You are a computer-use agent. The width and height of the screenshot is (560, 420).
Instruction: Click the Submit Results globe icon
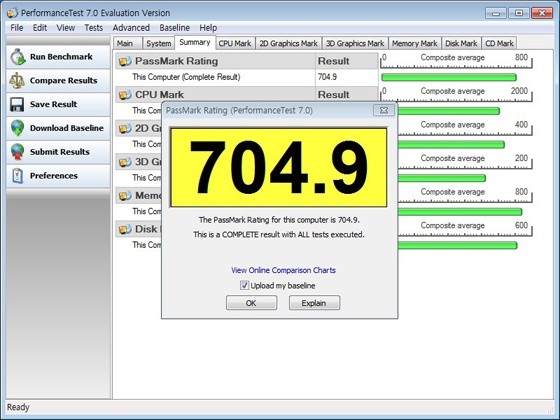(x=18, y=152)
